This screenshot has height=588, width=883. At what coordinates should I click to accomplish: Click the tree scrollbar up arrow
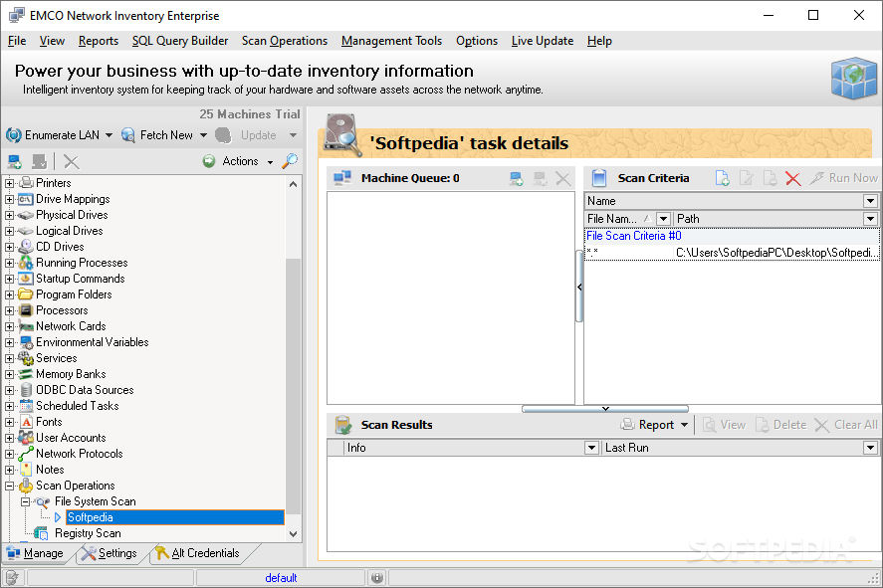tap(293, 184)
